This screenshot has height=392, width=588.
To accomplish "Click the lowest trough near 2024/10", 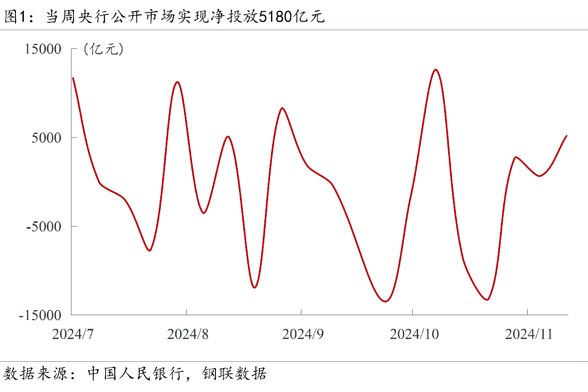I will click(385, 302).
